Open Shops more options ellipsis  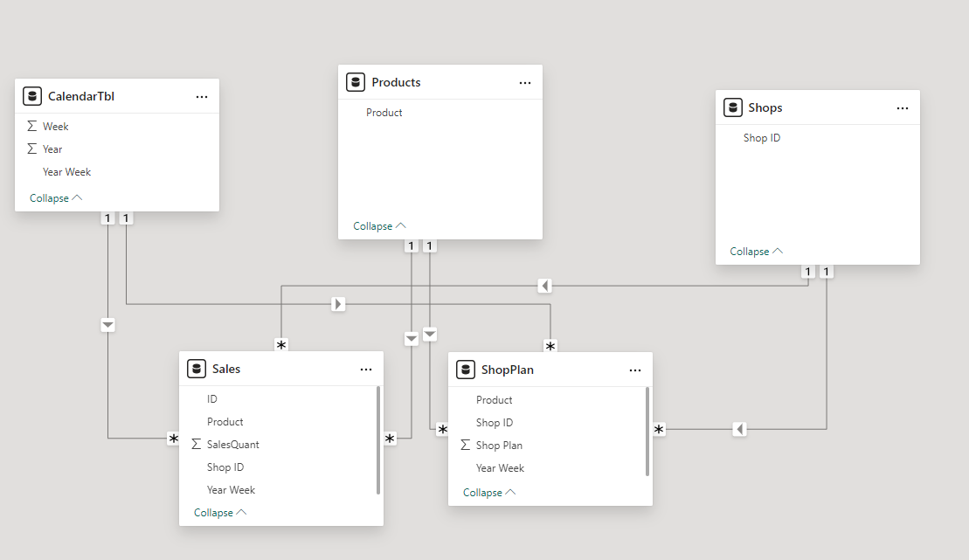(903, 108)
